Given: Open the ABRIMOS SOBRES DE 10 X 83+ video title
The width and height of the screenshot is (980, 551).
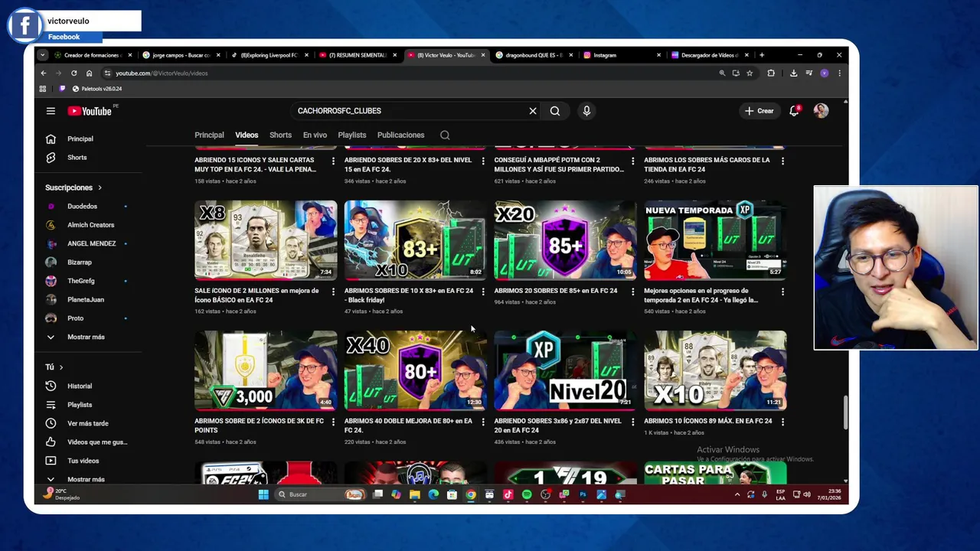Looking at the screenshot, I should pyautogui.click(x=409, y=295).
